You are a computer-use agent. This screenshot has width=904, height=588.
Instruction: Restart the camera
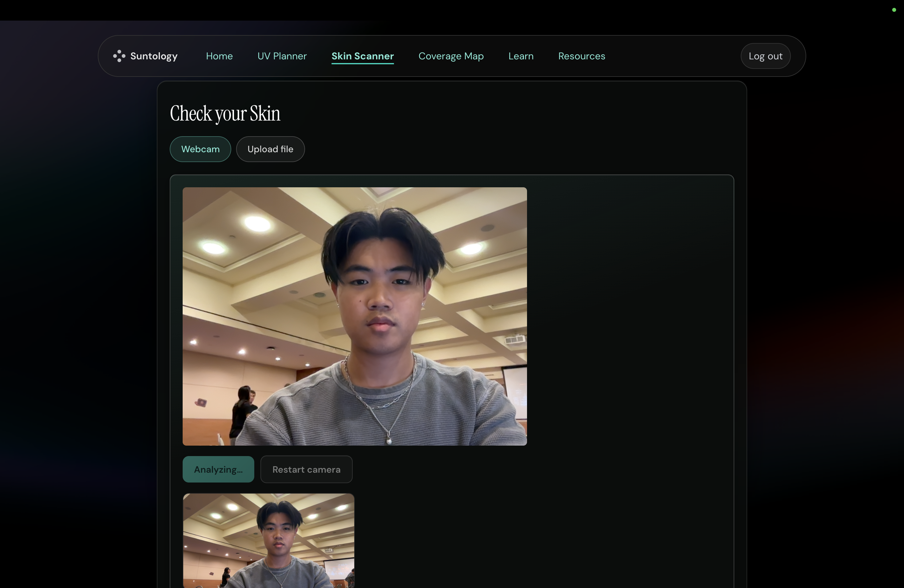[306, 469]
